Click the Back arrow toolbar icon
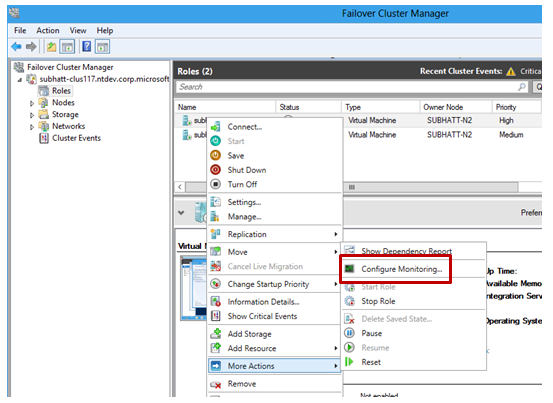 point(16,47)
